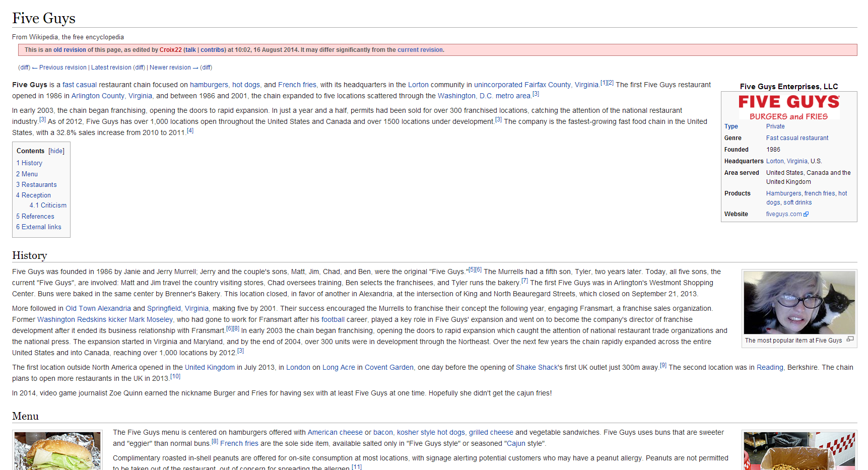Click the footnote [4] citation marker

(190, 131)
